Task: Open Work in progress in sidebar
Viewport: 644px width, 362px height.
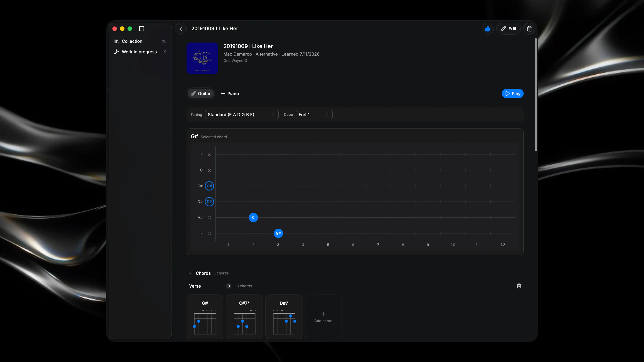Action: 140,52
